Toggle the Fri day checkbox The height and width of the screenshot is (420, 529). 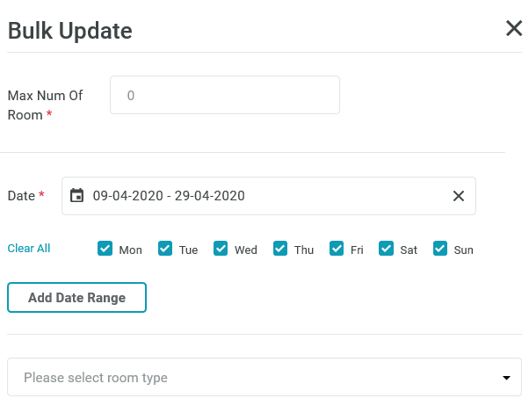pyautogui.click(x=337, y=249)
